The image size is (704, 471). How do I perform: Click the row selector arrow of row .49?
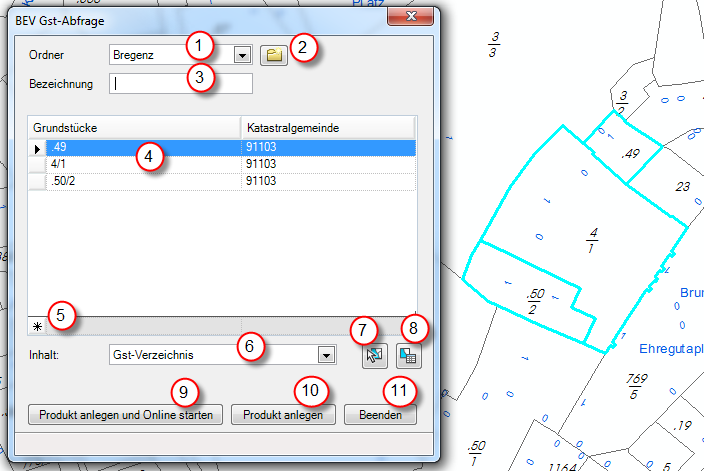(37, 148)
